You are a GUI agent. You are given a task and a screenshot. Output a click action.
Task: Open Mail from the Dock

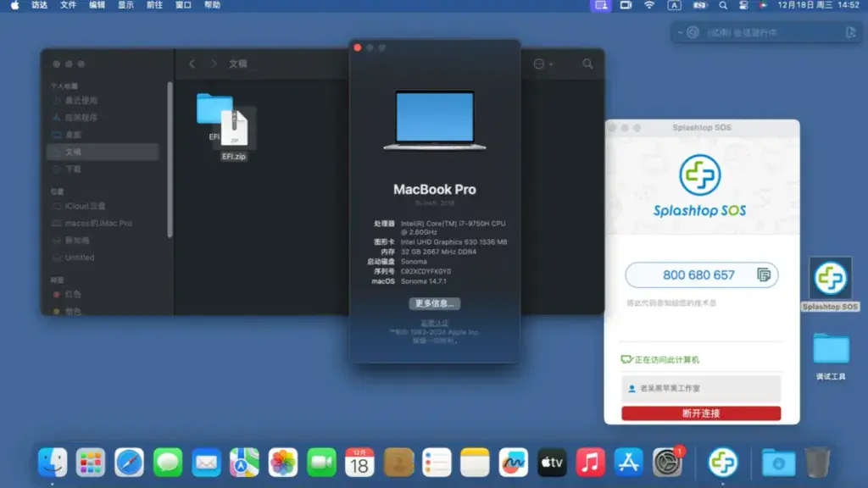(206, 462)
